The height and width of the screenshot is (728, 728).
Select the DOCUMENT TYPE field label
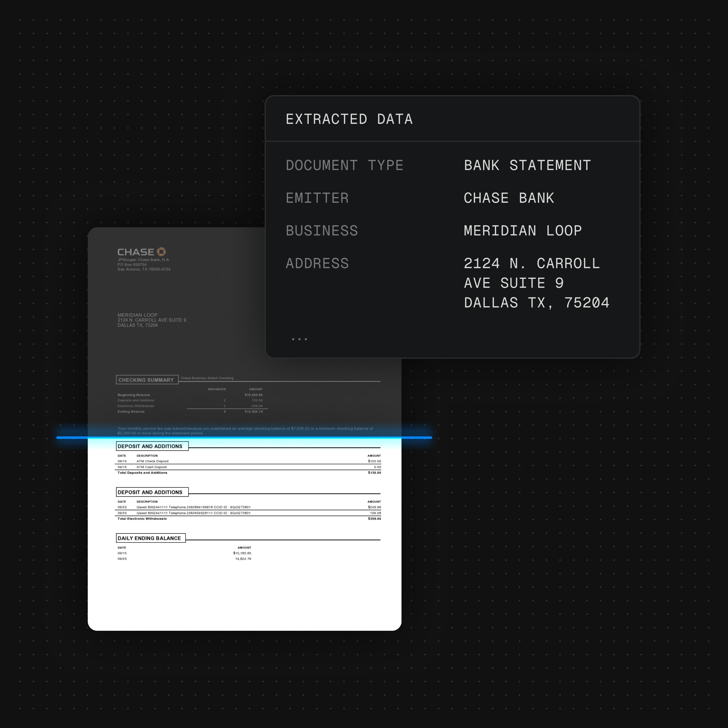344,165
